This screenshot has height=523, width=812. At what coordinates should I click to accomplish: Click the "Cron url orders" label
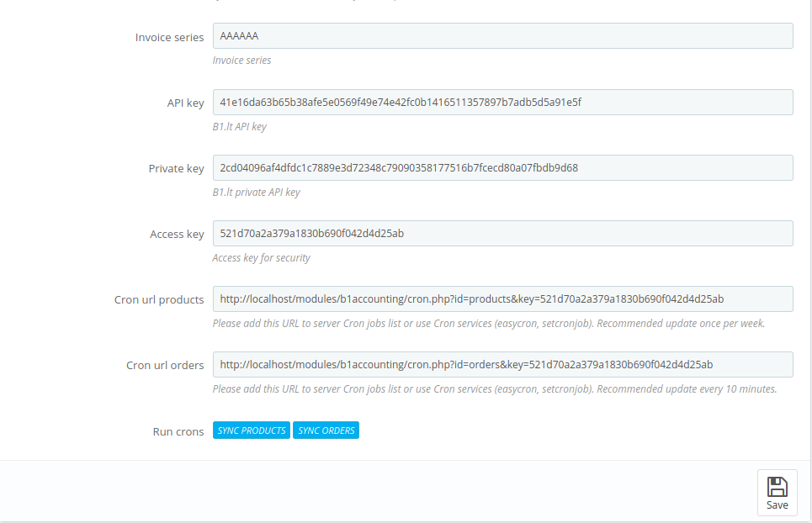(165, 366)
